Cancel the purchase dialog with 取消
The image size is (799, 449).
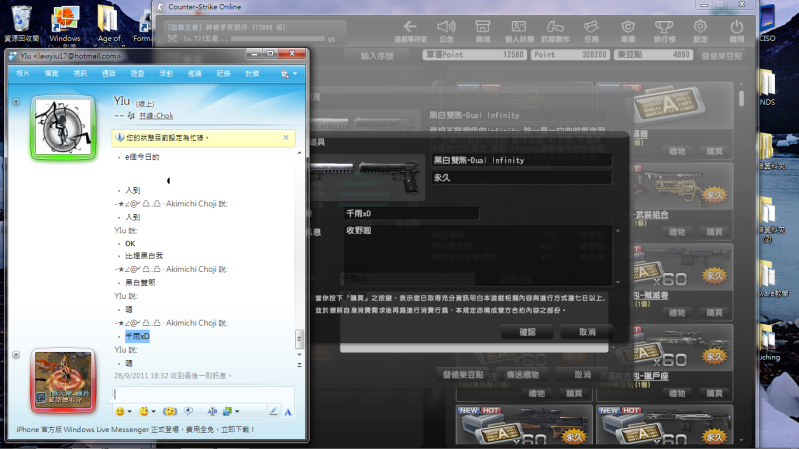(587, 332)
